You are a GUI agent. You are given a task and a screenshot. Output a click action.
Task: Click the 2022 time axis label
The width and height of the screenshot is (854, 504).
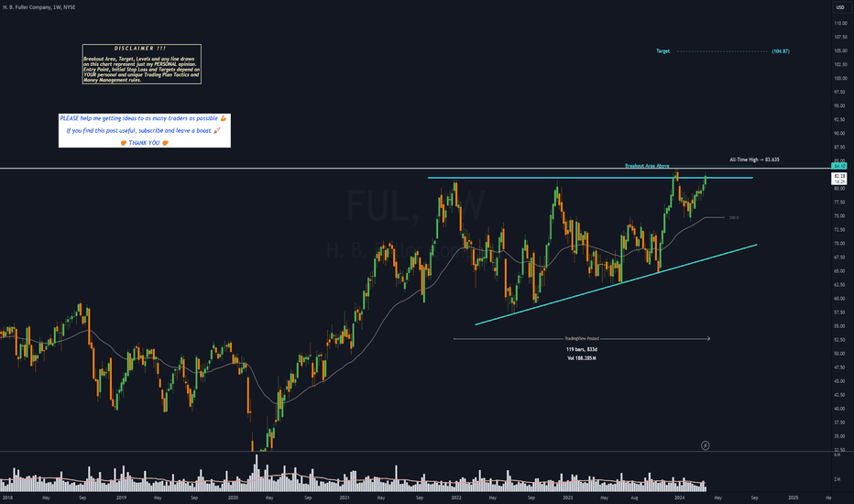(456, 498)
